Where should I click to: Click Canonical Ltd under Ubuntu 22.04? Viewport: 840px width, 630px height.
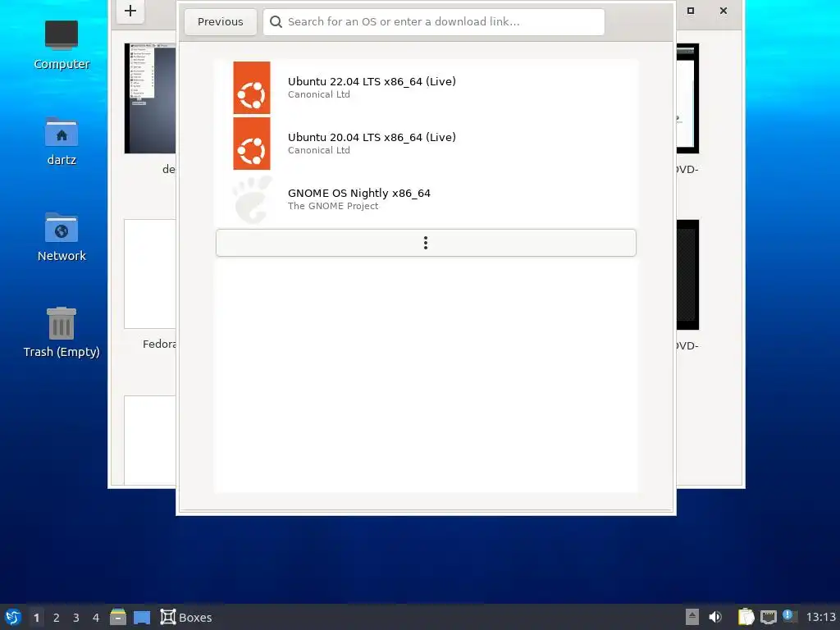point(319,95)
